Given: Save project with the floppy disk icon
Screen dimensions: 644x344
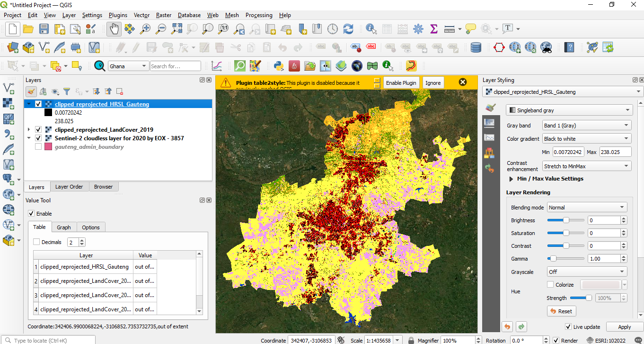Looking at the screenshot, I should point(44,29).
